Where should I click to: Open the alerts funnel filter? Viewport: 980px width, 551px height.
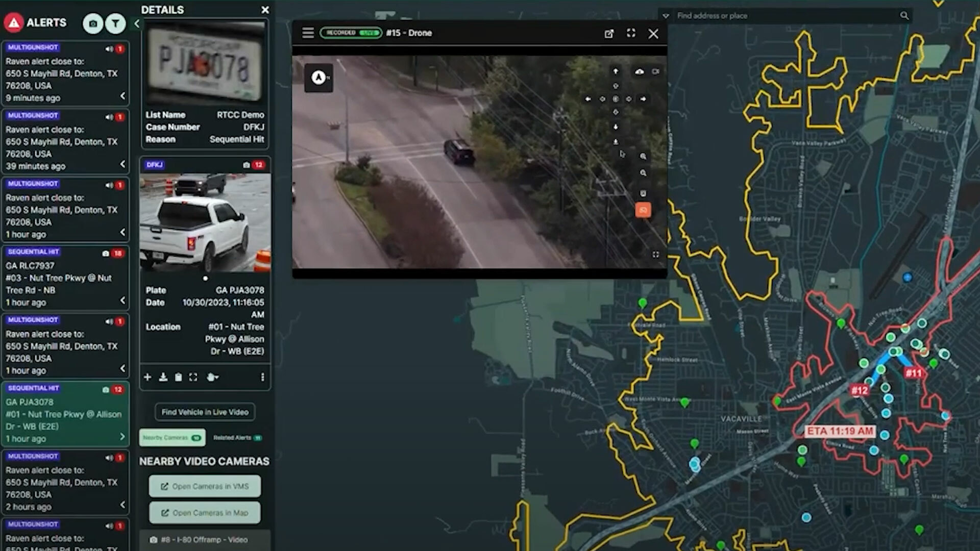point(116,23)
